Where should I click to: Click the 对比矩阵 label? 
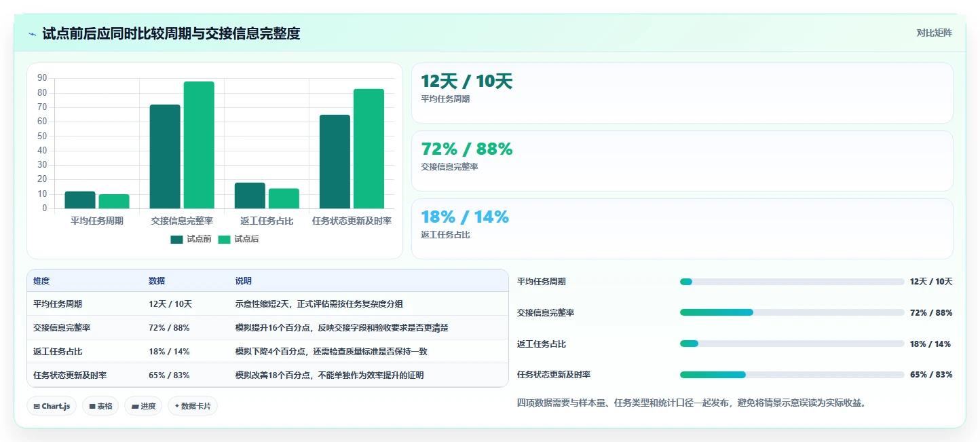pyautogui.click(x=934, y=33)
